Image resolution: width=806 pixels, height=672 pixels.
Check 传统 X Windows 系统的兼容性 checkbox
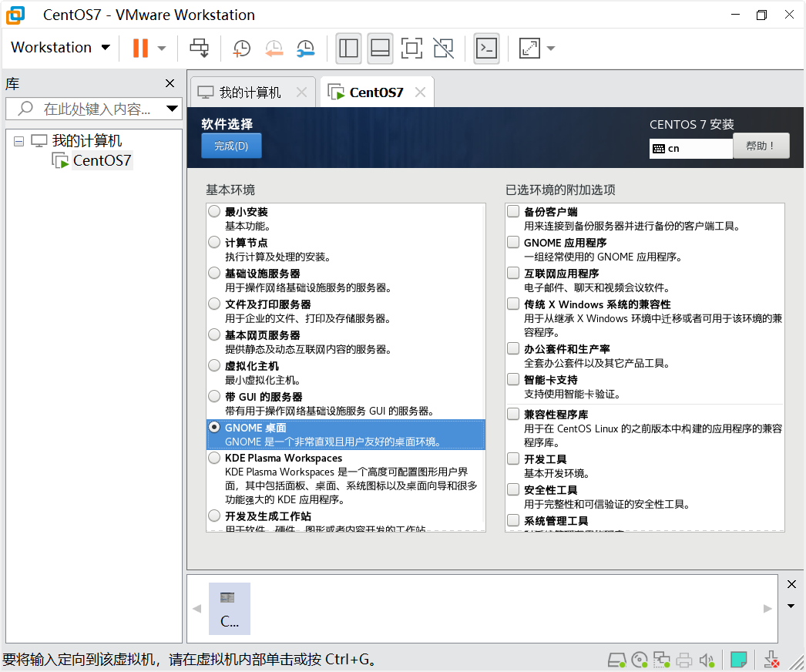coord(513,304)
